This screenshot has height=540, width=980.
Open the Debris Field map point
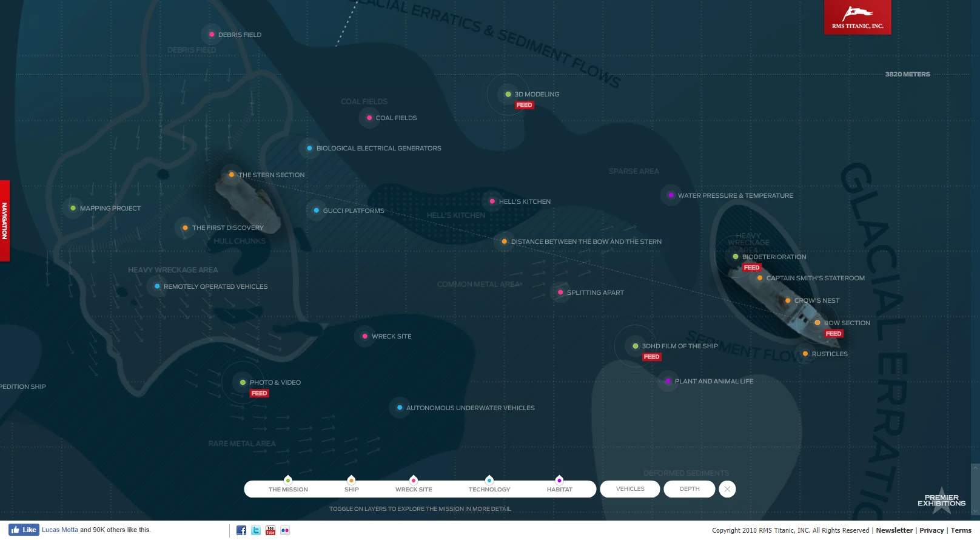click(212, 35)
